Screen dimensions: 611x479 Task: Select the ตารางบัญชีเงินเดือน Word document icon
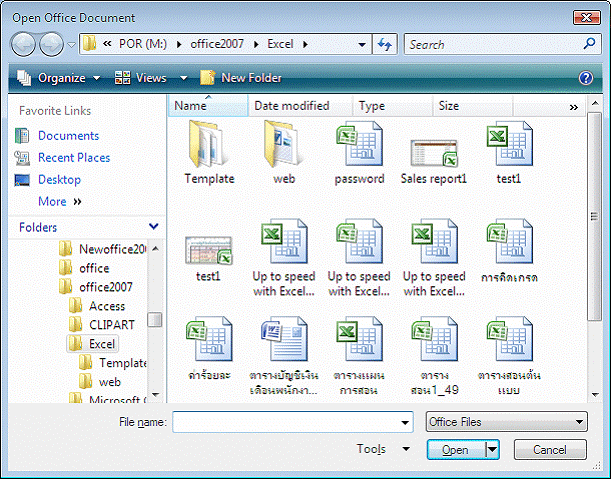coord(284,339)
